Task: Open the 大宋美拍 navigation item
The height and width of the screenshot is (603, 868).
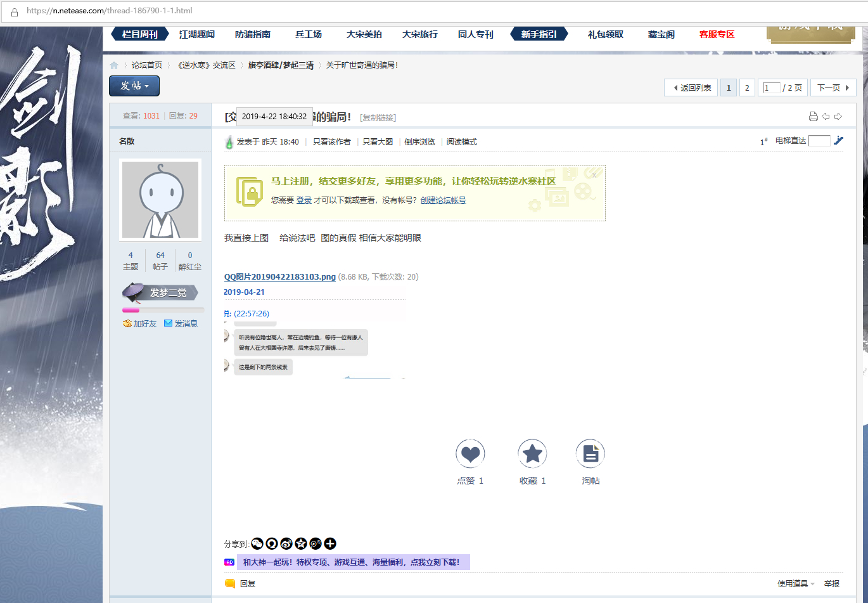Action: (x=364, y=34)
